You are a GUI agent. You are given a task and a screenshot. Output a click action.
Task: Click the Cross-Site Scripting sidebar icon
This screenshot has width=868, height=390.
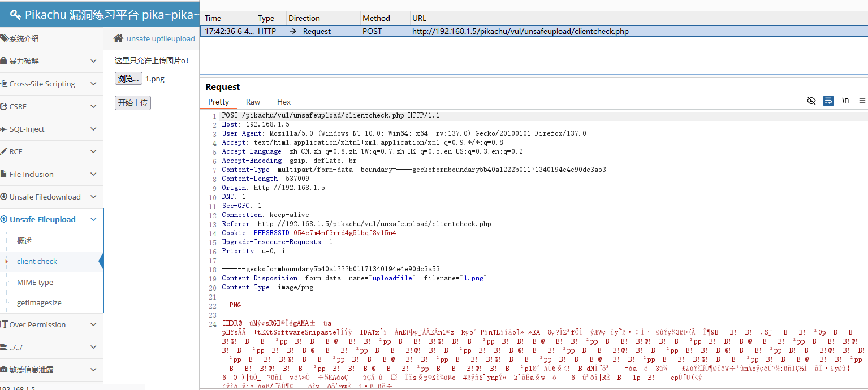pos(4,84)
